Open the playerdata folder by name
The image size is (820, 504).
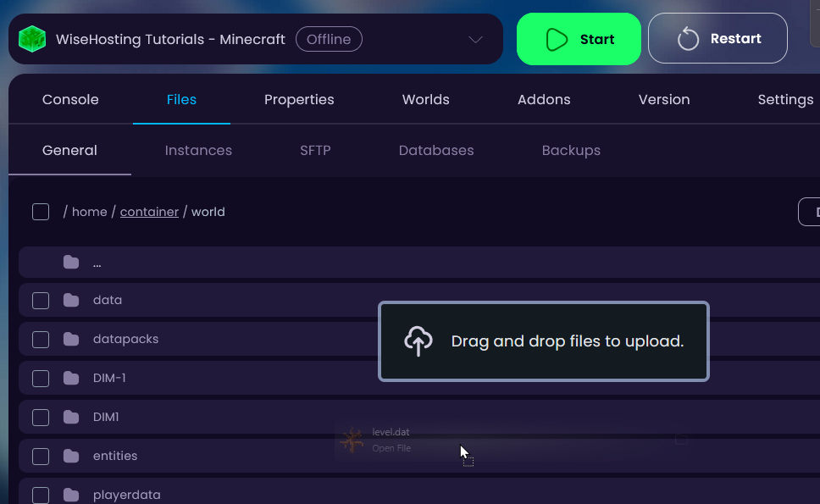point(126,495)
